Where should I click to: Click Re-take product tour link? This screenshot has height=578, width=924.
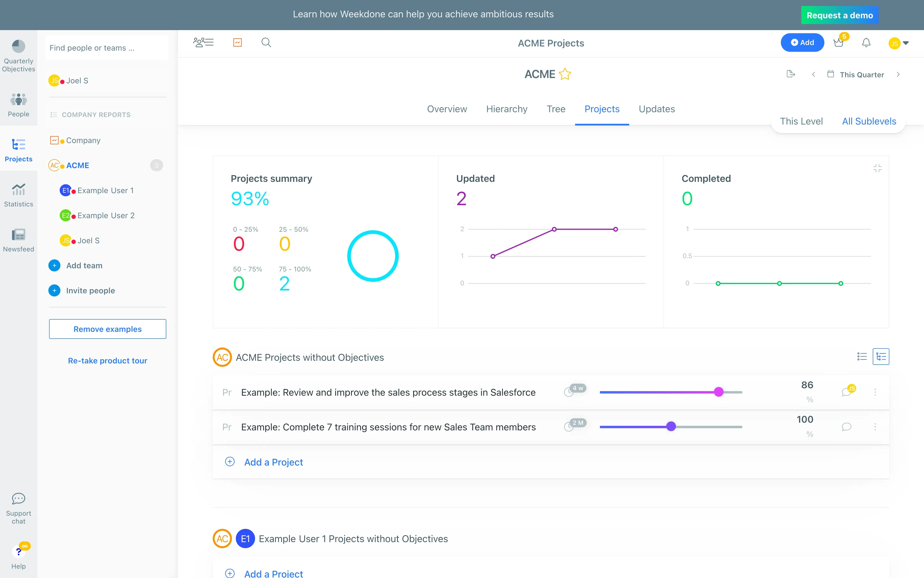point(107,361)
